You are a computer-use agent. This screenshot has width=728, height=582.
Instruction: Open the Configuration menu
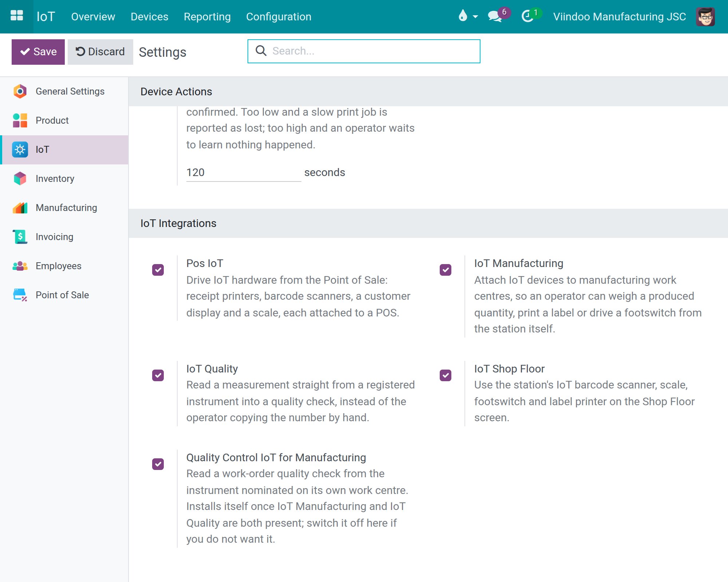[279, 17]
